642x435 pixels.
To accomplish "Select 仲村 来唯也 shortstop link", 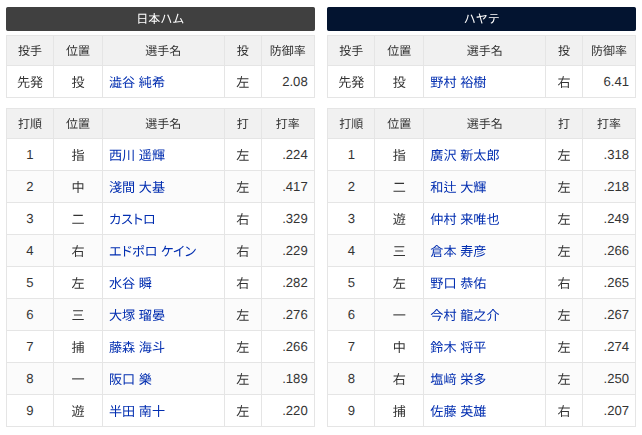I will [465, 219].
